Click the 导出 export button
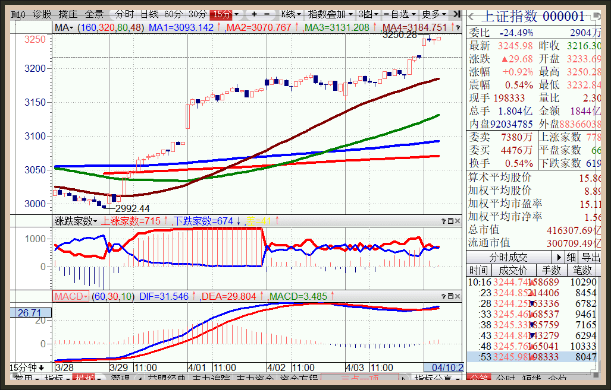Screen dimensions: 611x390 coord(591,258)
